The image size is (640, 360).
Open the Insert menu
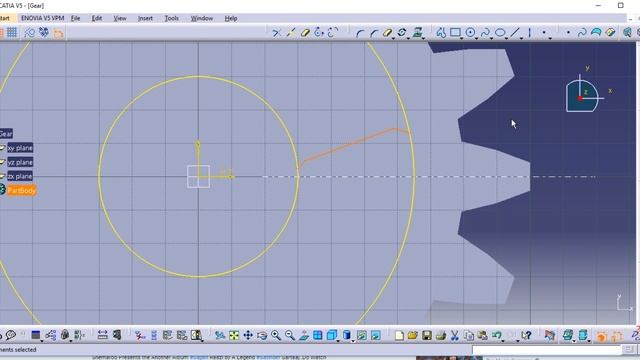click(x=145, y=18)
